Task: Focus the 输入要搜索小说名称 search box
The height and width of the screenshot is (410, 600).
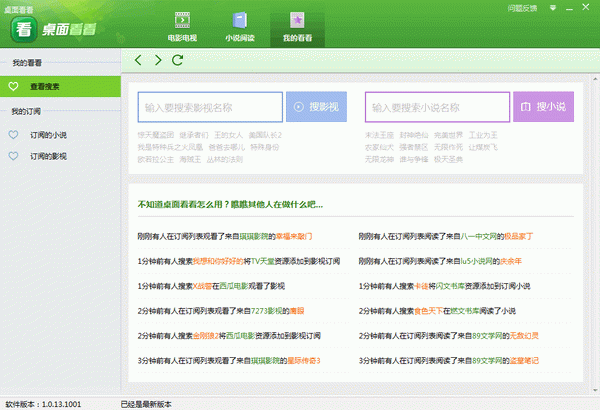Action: click(437, 107)
